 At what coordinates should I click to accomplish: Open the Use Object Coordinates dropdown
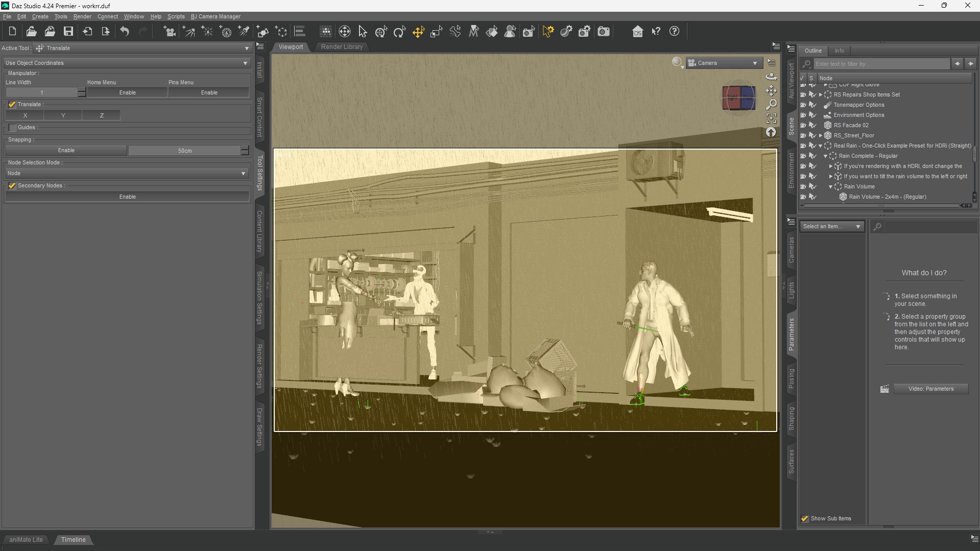[x=127, y=63]
